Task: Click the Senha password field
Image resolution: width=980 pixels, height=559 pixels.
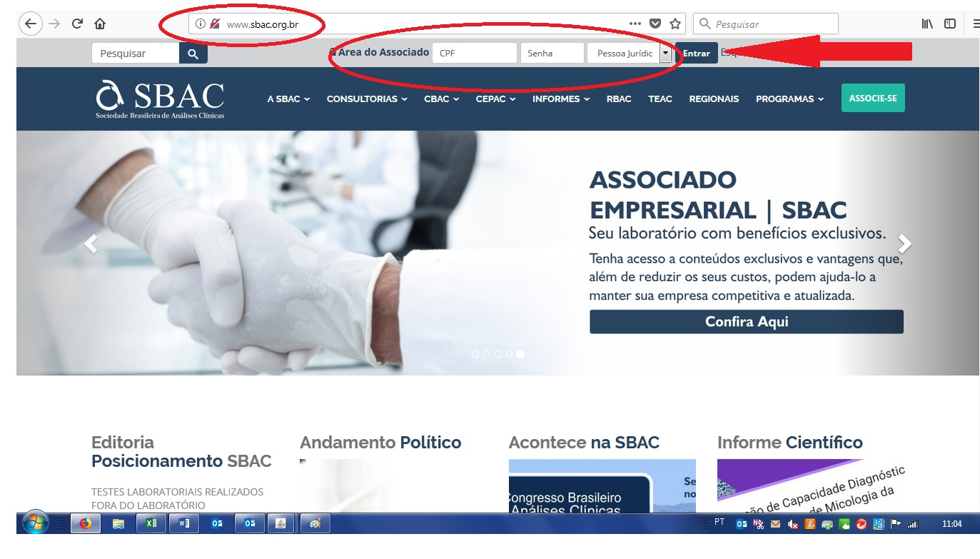Action: pyautogui.click(x=552, y=54)
